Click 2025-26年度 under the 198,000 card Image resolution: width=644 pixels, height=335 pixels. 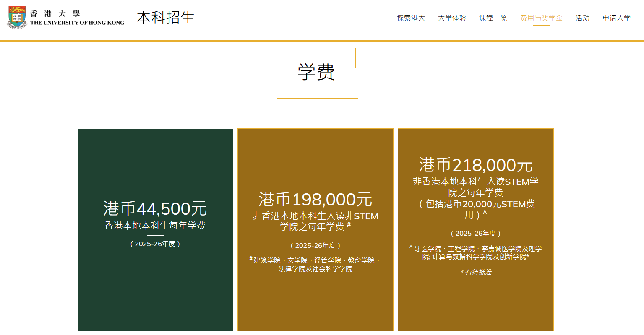click(x=315, y=246)
